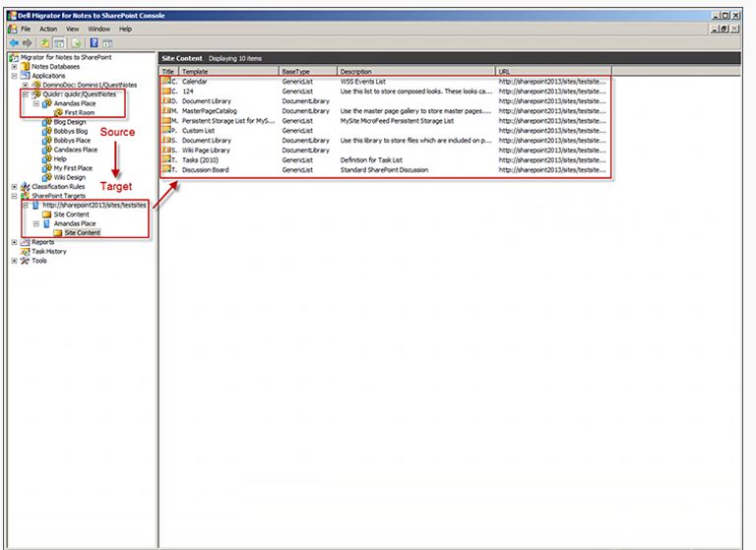
Task: Sort by the URL column header
Action: coord(554,72)
